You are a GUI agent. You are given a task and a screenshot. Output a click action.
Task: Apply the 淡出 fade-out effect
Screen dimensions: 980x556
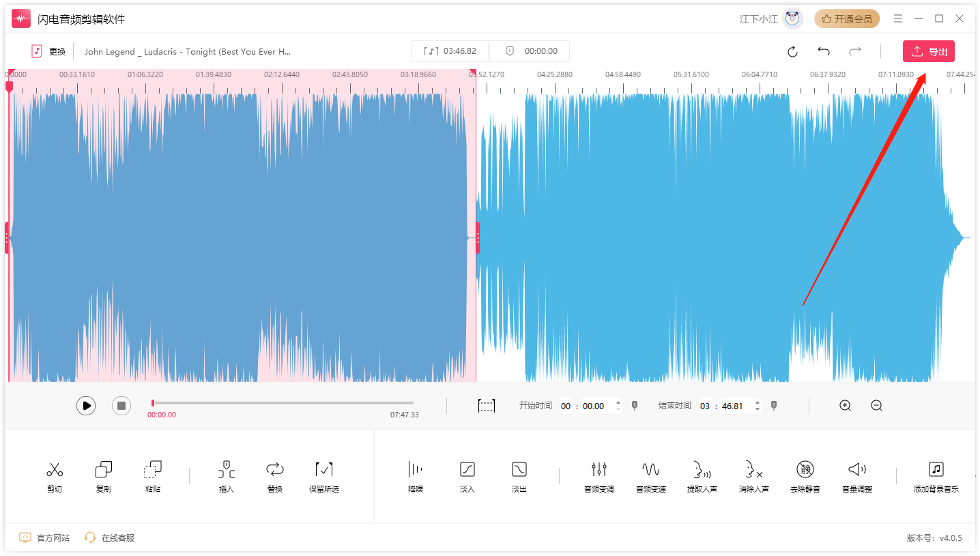[519, 477]
